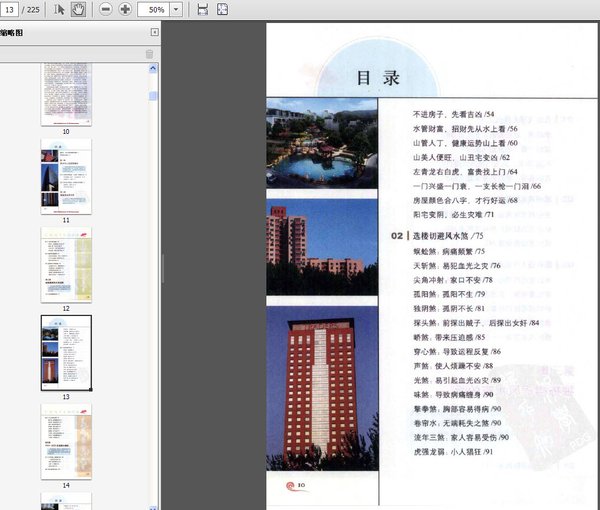The width and height of the screenshot is (600, 510).
Task: Choose the fit width scrolling mode icon
Action: pos(202,9)
